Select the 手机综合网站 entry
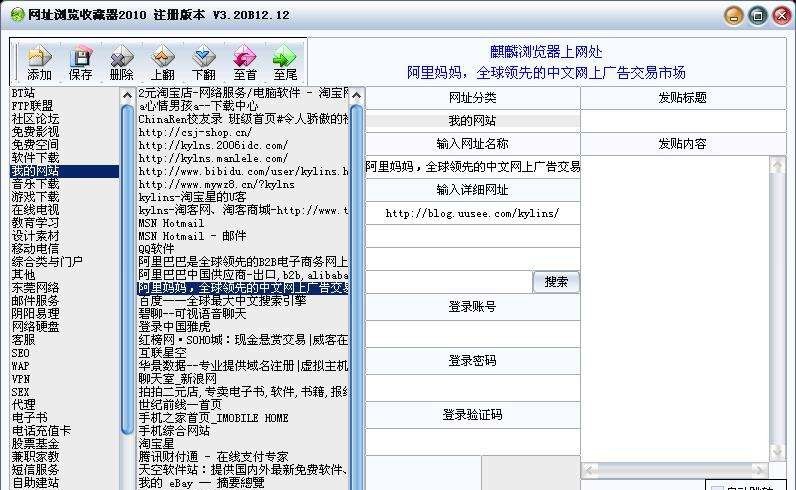796x490 pixels. 174,431
